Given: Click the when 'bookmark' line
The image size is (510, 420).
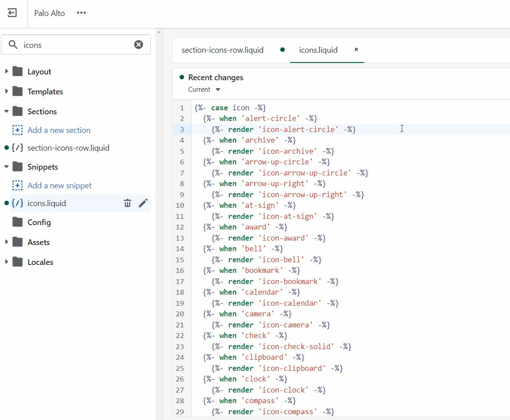Looking at the screenshot, I should (251, 271).
